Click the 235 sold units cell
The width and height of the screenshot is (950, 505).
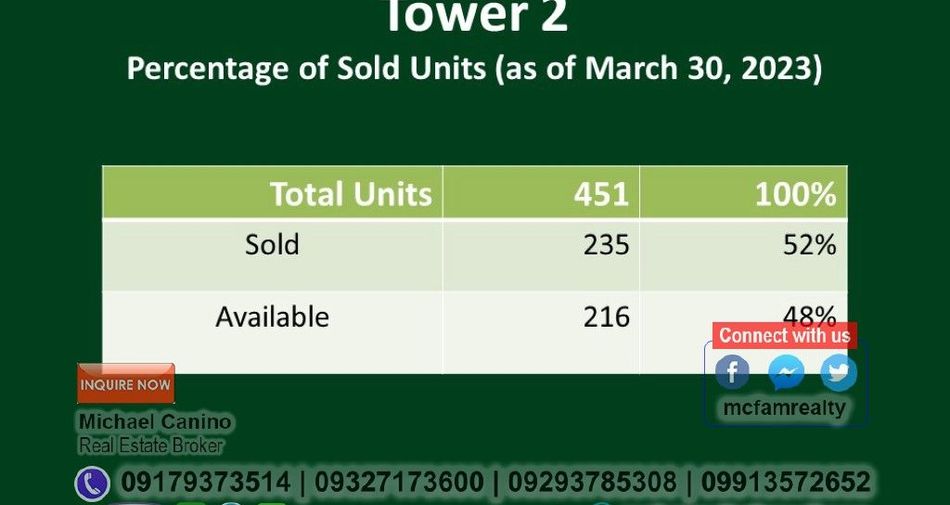[541, 256]
